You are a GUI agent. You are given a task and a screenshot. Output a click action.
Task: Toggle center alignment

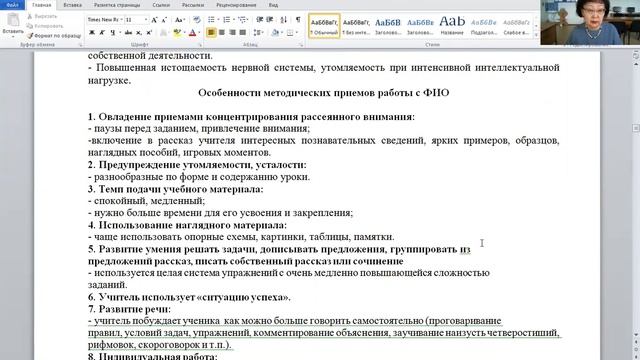coord(222,33)
